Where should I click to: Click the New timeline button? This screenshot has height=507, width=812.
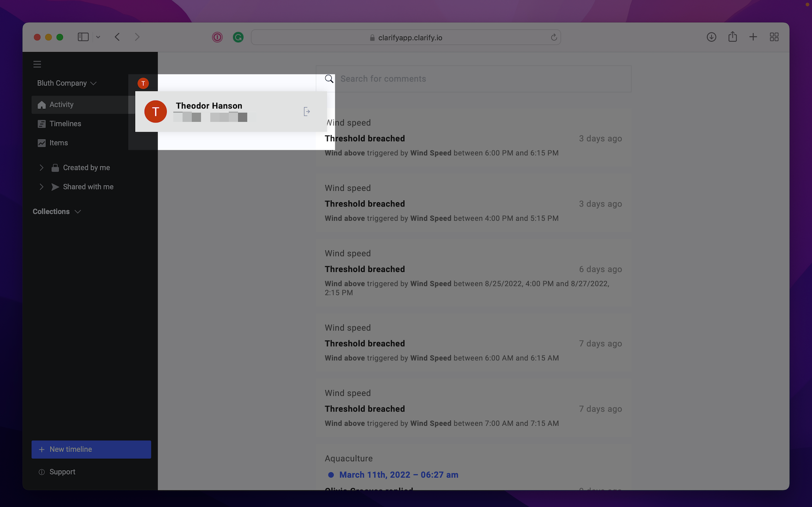click(91, 449)
